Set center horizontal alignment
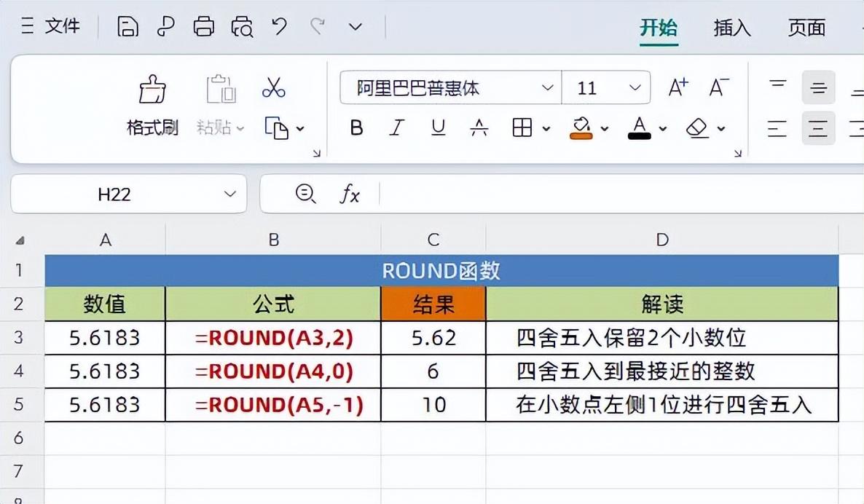864x504 pixels. tap(818, 128)
